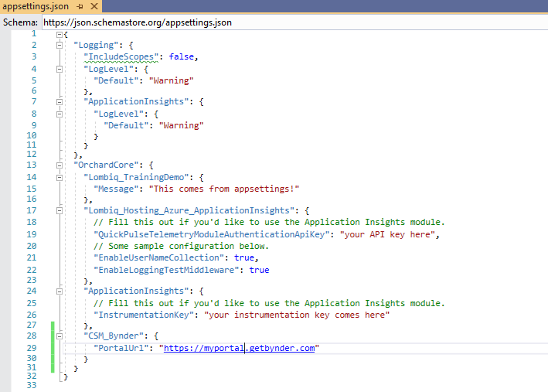Pin the appsettings.json tab

(x=80, y=6)
